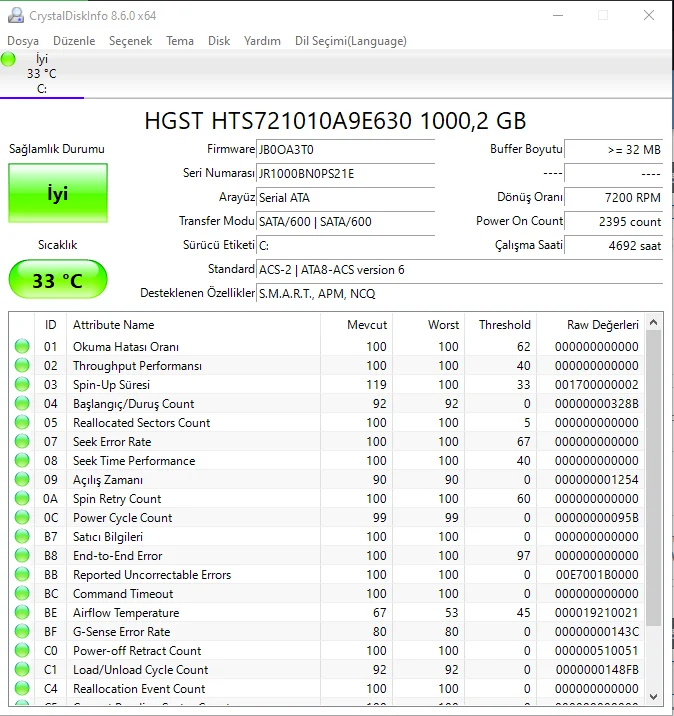The image size is (674, 716).
Task: Click raw value 001700000002 of Spin-Up Süresi
Action: pos(596,385)
